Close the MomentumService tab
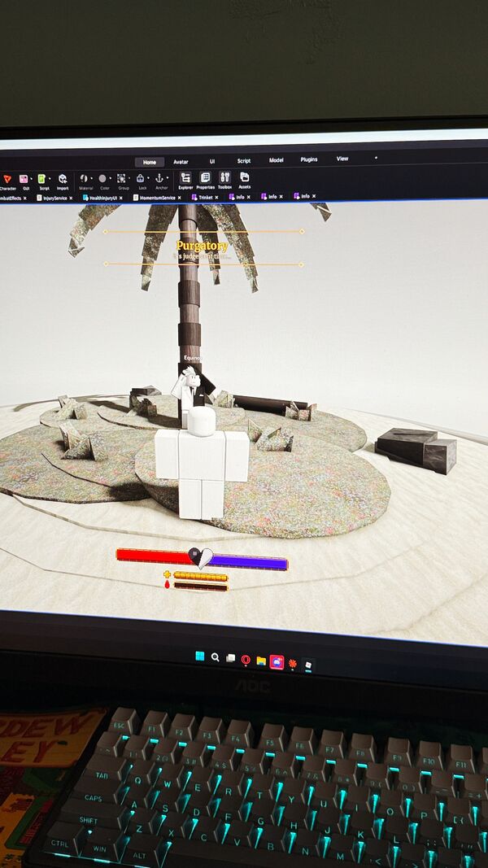Viewport: 488px width, 868px height. [179, 197]
